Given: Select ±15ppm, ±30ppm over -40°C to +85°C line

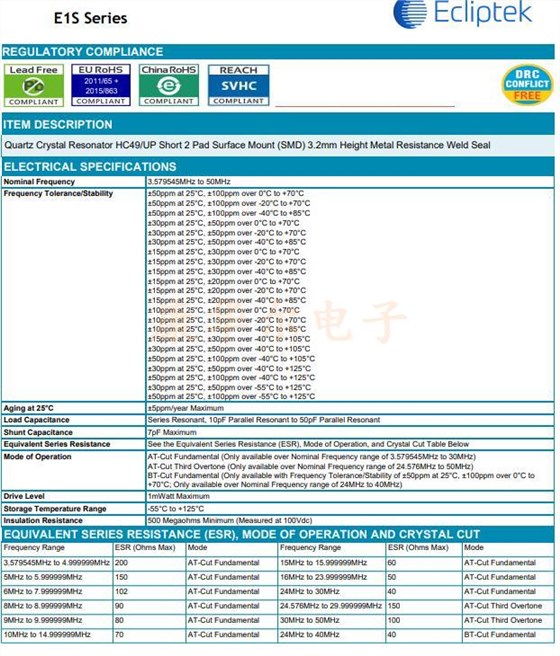Looking at the screenshot, I should tap(226, 272).
